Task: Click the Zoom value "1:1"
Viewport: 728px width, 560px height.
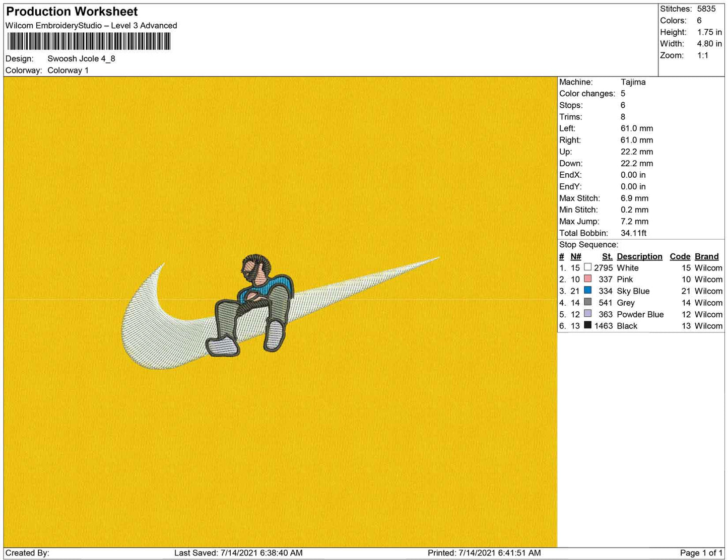Action: tap(703, 55)
